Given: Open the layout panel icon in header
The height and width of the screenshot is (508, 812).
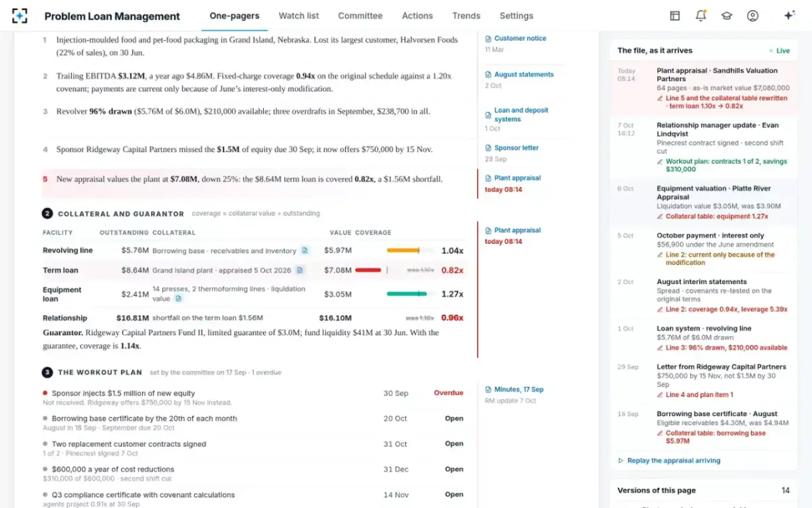Looking at the screenshot, I should [x=675, y=16].
